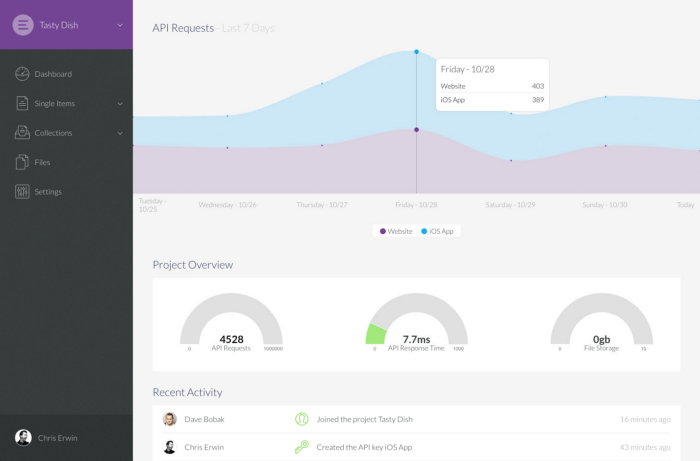Toggle the iOS App series in legend
700x461 pixels.
point(438,231)
